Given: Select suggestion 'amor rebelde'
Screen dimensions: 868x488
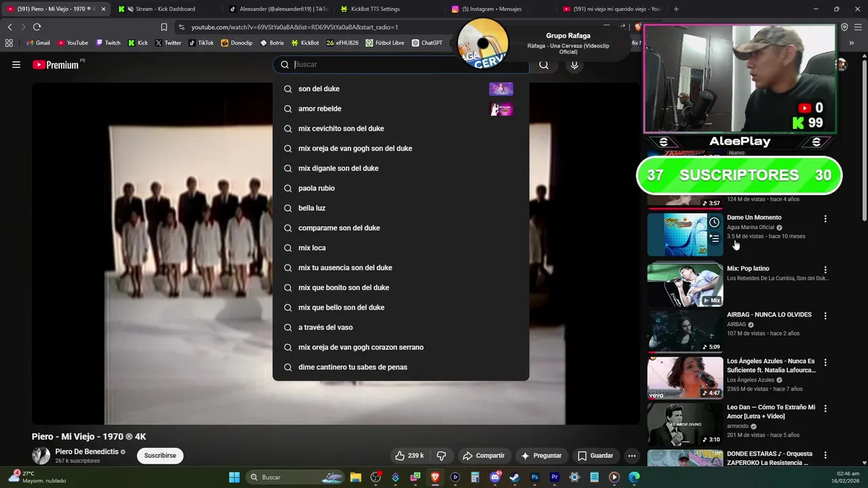Looking at the screenshot, I should (401, 108).
